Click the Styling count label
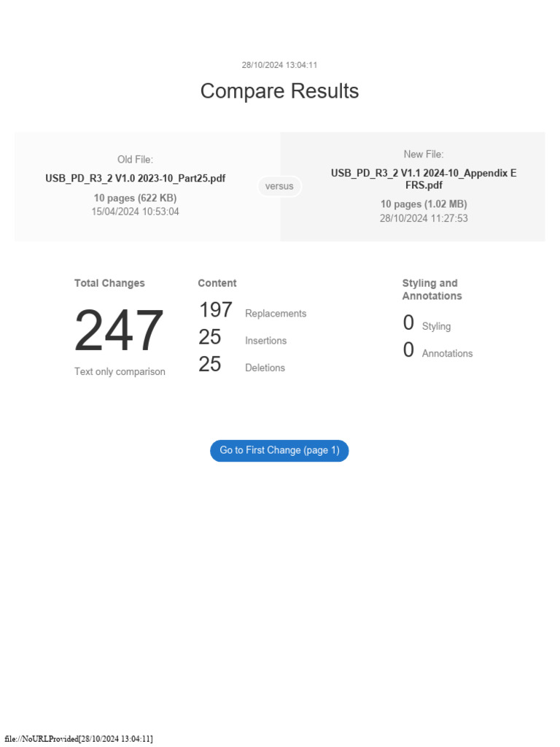This screenshot has height=747, width=560. 436,326
